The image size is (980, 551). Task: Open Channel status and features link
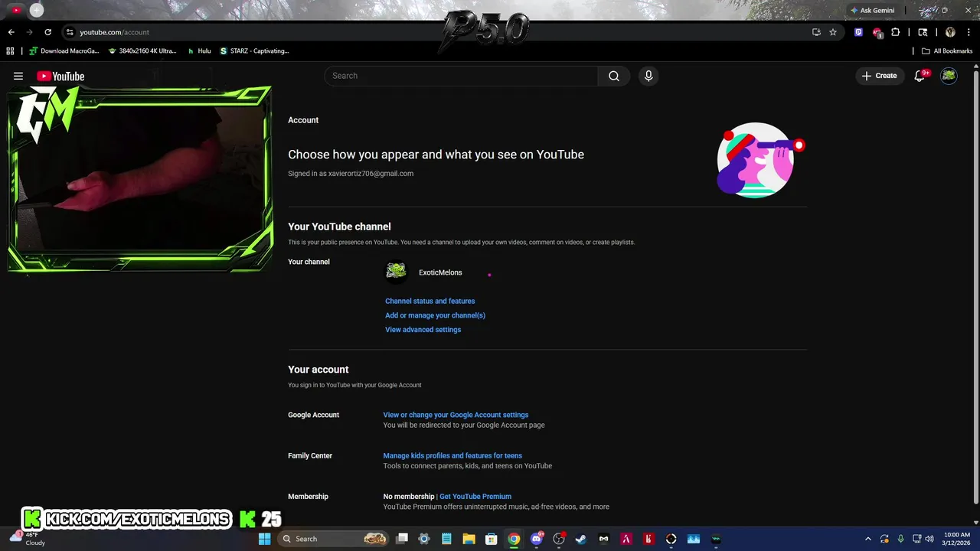coord(430,301)
